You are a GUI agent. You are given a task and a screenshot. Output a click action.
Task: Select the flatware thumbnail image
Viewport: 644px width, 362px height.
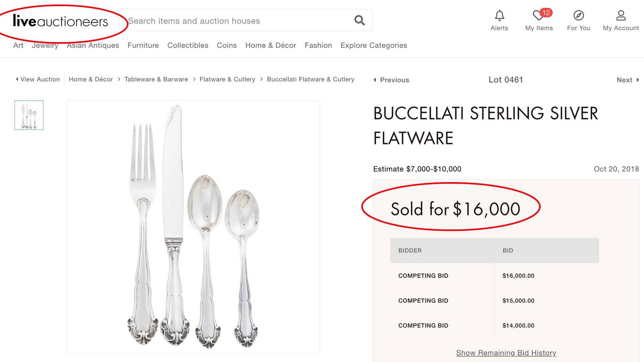pos(29,115)
